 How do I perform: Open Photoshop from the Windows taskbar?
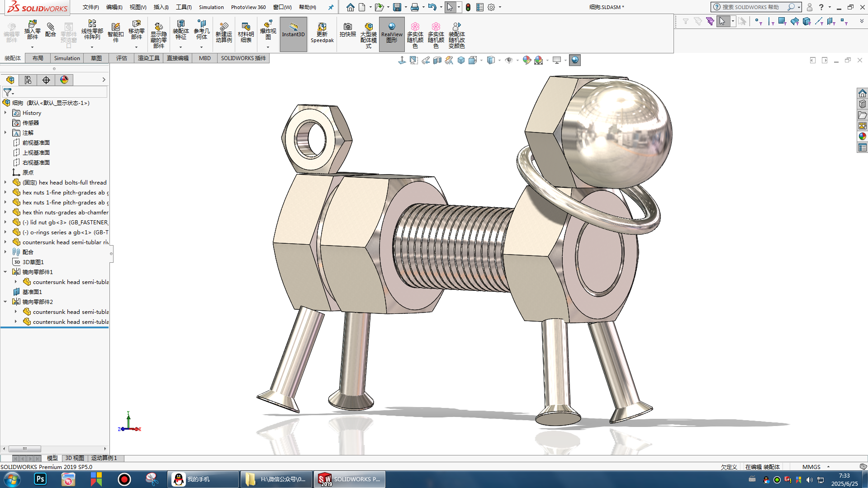(x=40, y=479)
